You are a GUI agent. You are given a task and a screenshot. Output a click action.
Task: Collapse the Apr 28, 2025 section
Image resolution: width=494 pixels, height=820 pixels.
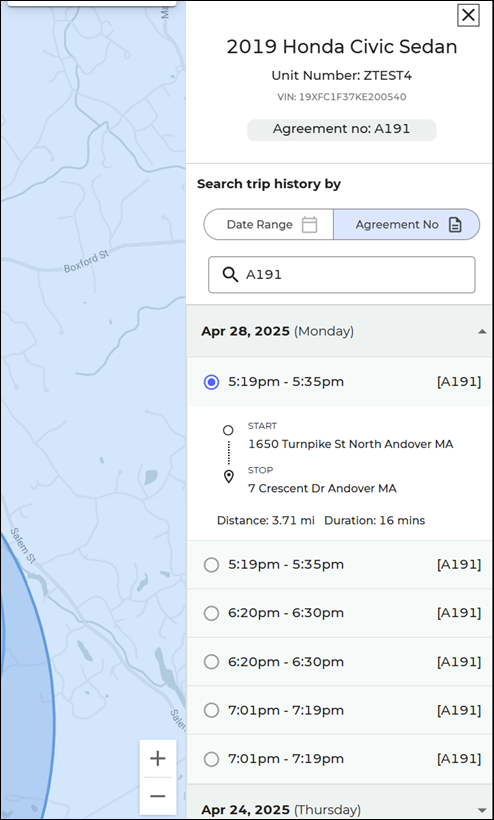pos(482,332)
